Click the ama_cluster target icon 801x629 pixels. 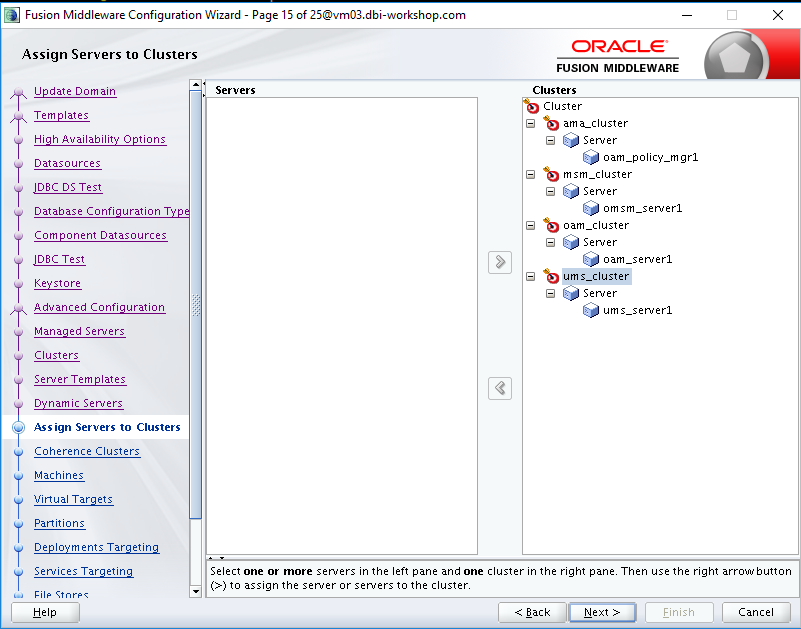tap(551, 123)
